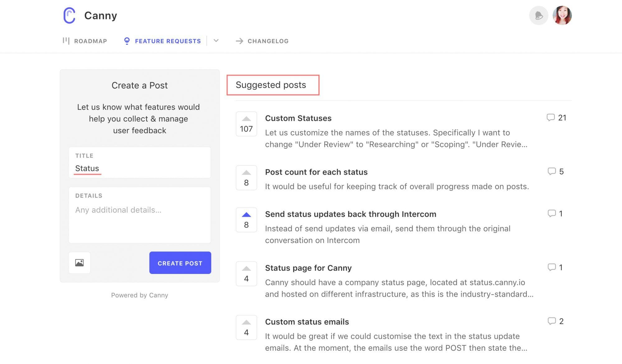Open Status page for Canny post

click(x=308, y=268)
